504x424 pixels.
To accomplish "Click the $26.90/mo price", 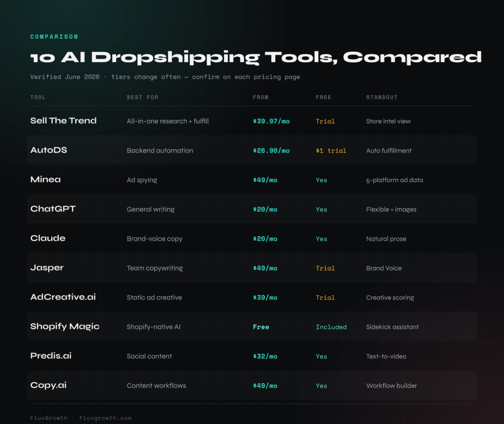I will [271, 151].
